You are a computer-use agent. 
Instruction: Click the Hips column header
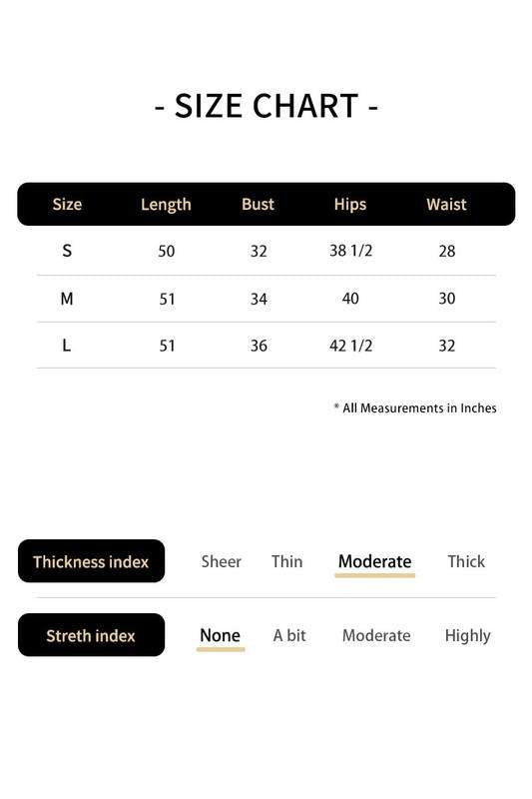(350, 205)
